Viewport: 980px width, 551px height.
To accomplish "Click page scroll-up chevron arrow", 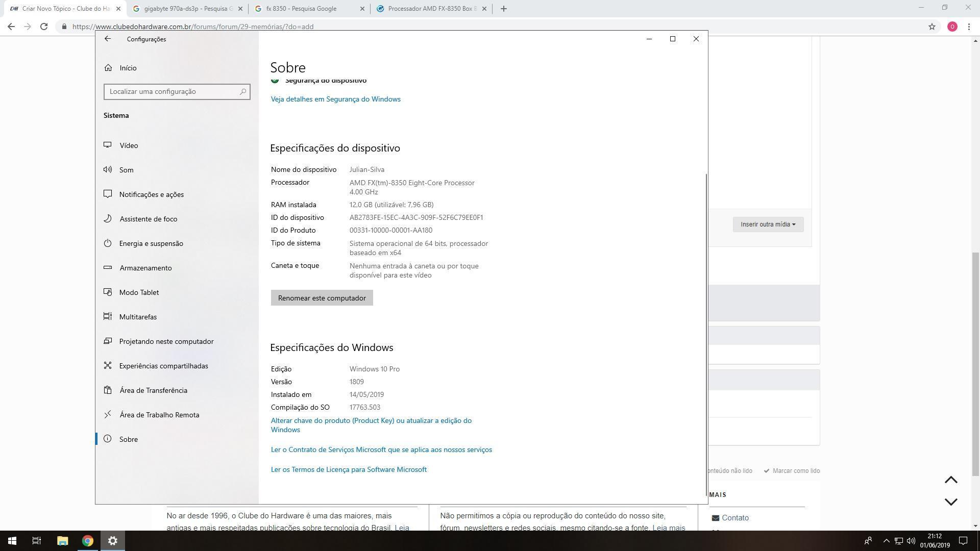I will 950,480.
